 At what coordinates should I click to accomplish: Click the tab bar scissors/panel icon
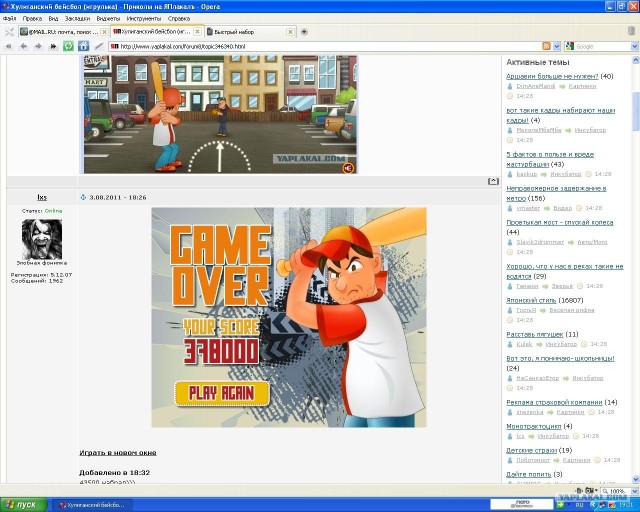9,31
